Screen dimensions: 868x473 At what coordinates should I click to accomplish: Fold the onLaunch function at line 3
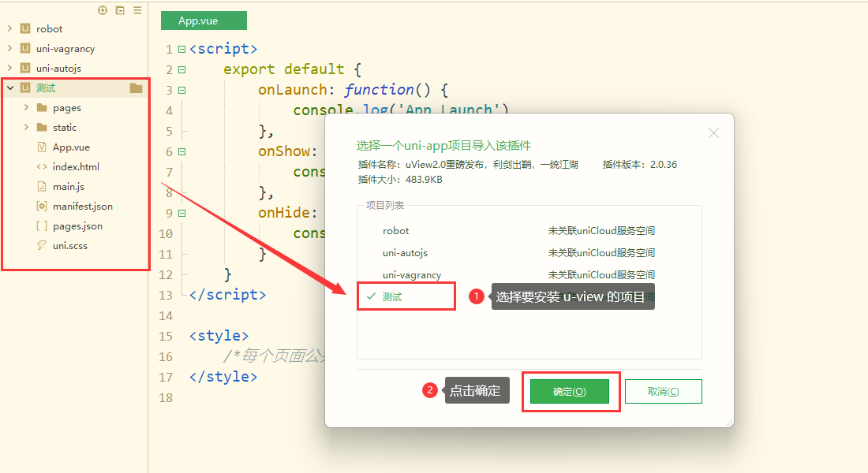pos(181,90)
